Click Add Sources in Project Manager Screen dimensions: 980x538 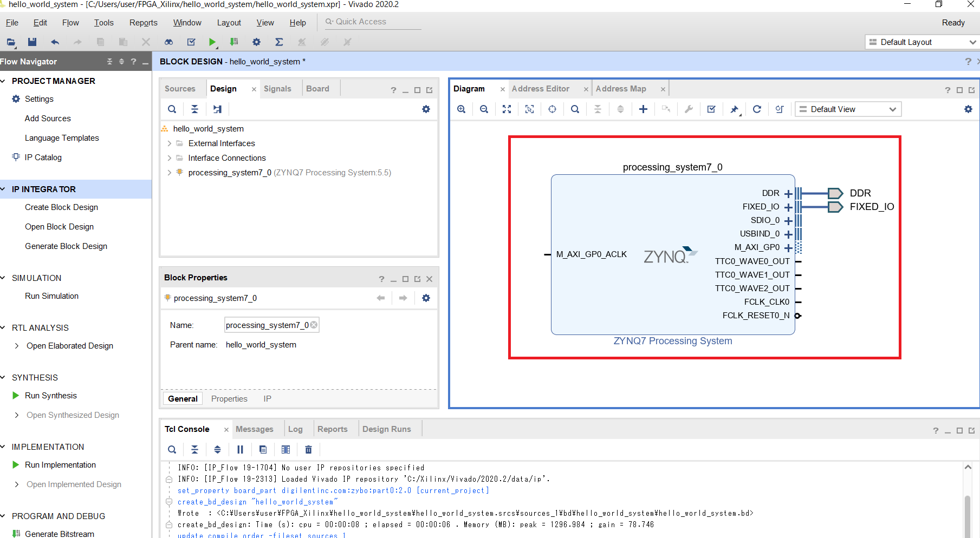[x=48, y=119]
